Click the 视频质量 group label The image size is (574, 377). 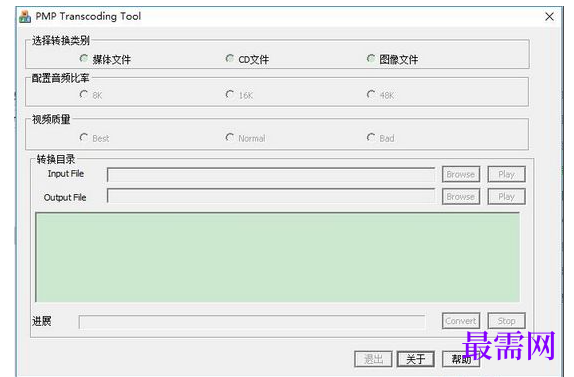51,119
